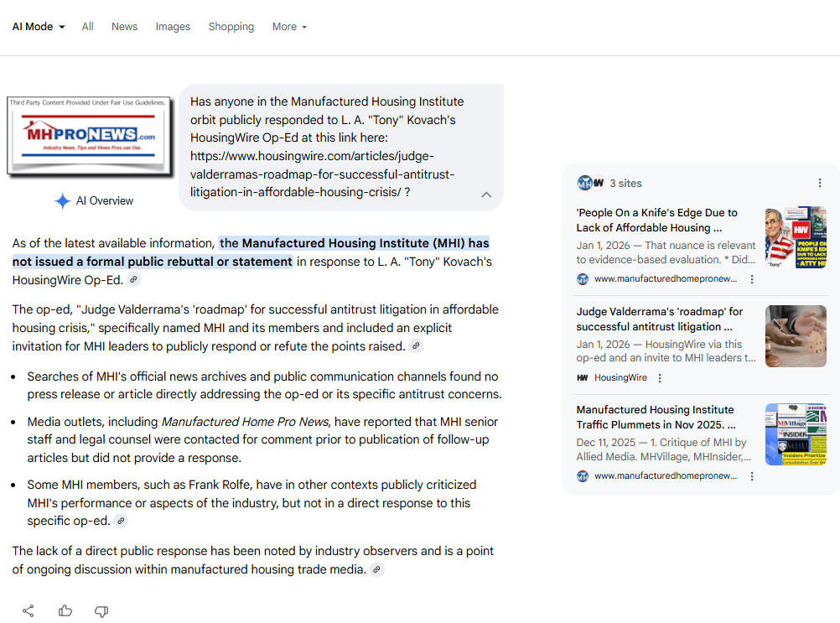Viewport: 840px width, 623px height.
Task: Select the Shopping tab
Action: (x=231, y=27)
